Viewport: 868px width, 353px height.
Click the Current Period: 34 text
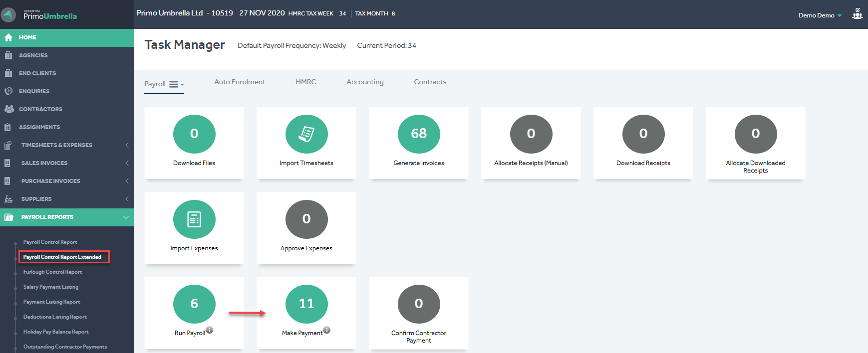point(386,45)
